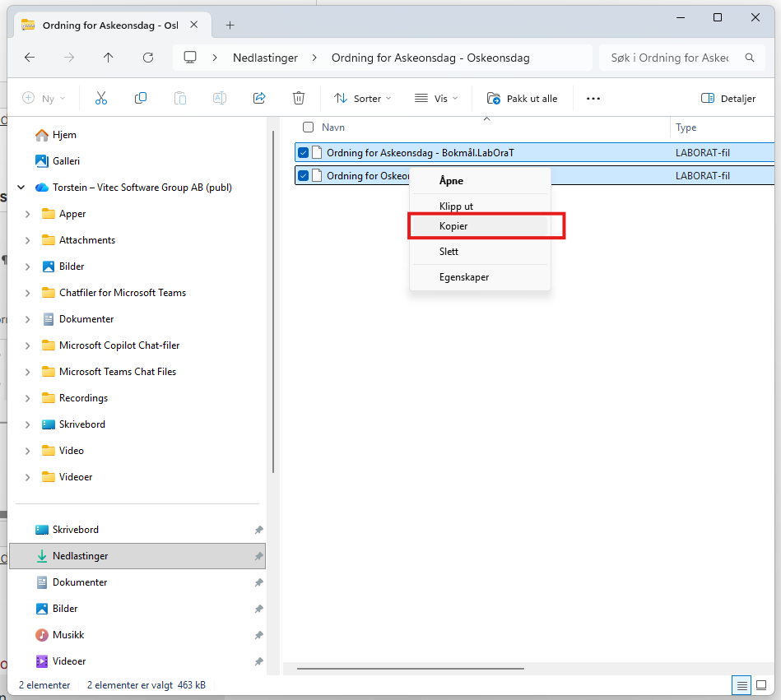Screen dimensions: 781x700
Task: Toggle the Detaljer pane button
Action: 728,98
